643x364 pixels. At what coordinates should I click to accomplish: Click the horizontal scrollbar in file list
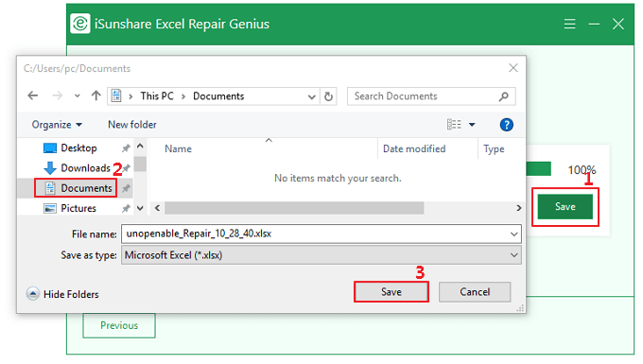click(x=294, y=208)
